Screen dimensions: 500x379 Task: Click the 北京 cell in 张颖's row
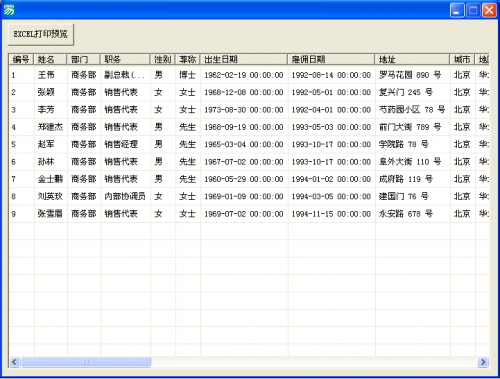click(x=463, y=92)
